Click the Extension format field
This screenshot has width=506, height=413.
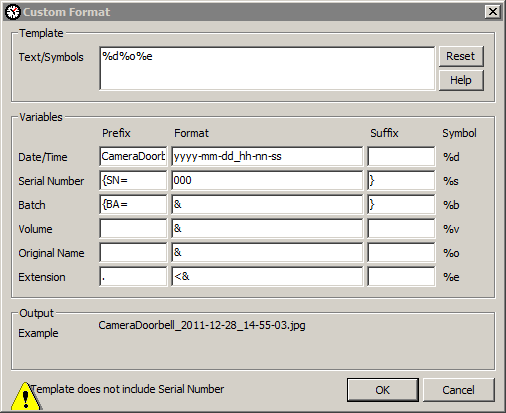[267, 276]
